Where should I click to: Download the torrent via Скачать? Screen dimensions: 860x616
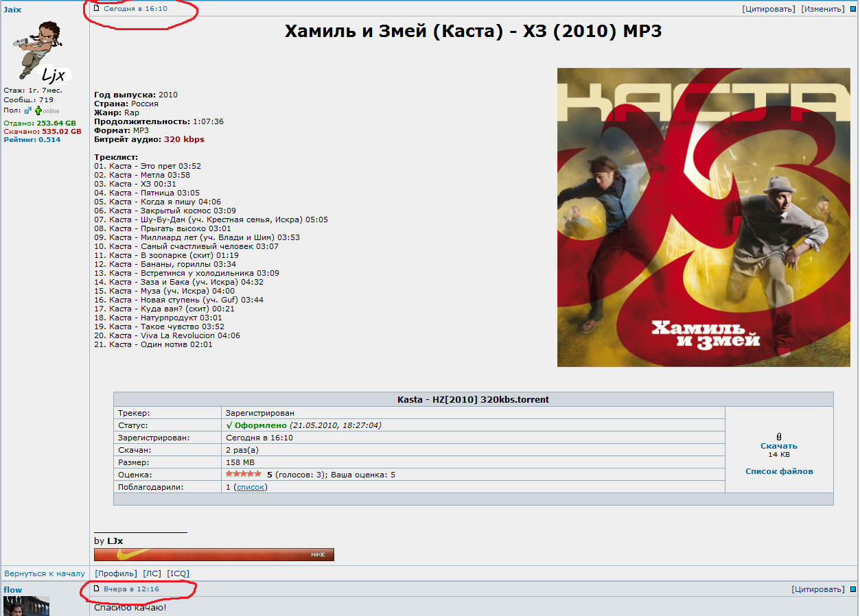tap(779, 446)
